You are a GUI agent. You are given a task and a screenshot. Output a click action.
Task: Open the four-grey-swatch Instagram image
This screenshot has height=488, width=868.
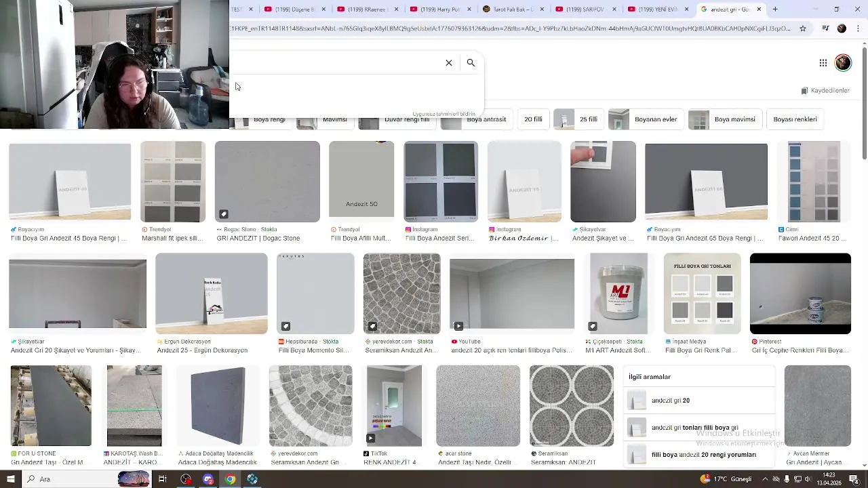[441, 182]
